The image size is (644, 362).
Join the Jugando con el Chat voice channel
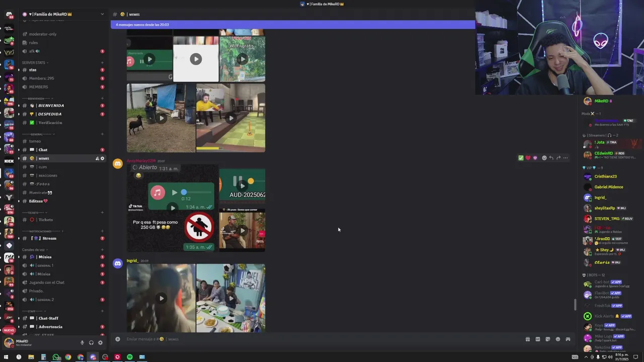[x=62, y=283]
